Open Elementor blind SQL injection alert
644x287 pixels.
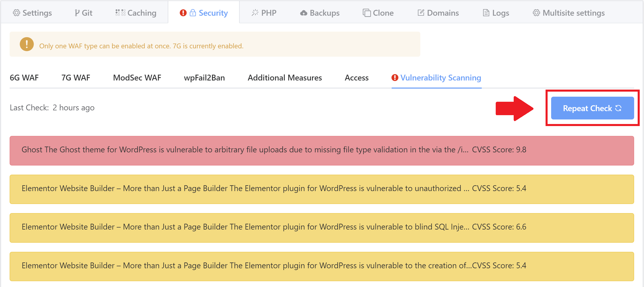pos(322,228)
